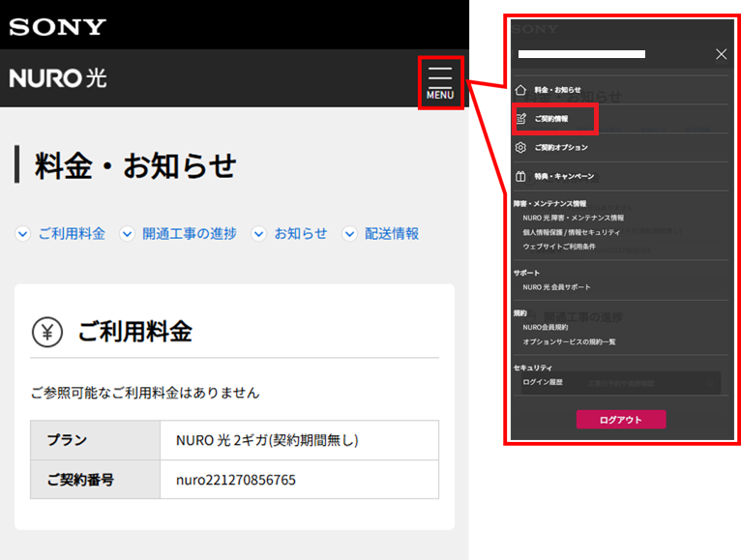
Task: Click the ご参照可能なご利用料金はありません message
Action: pos(145,393)
